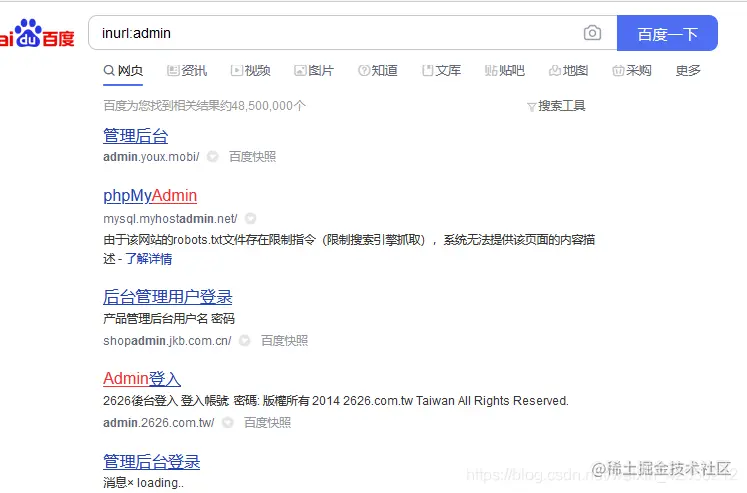Click the 百度一下 search button
The image size is (747, 493).
coord(667,33)
